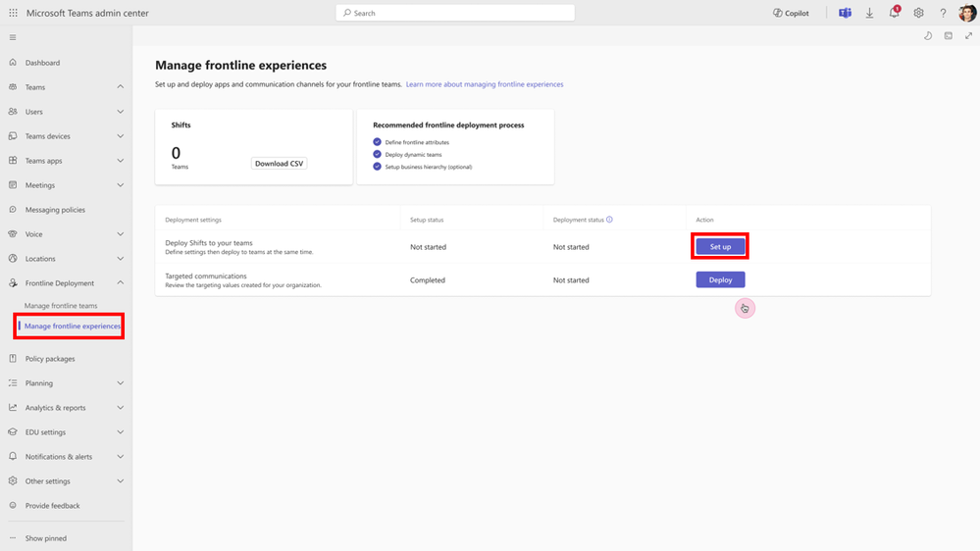
Task: Open Copilot from the header
Action: point(791,13)
